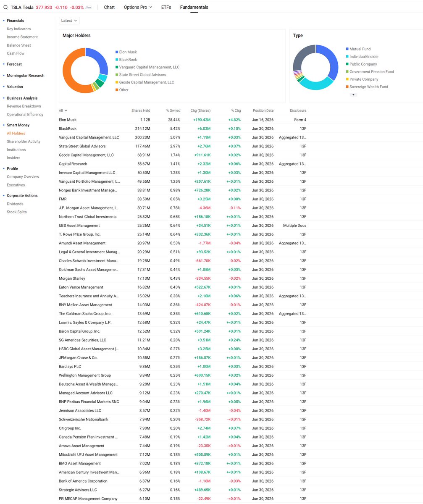
Task: Open Cash Flow page
Action: 16,53
